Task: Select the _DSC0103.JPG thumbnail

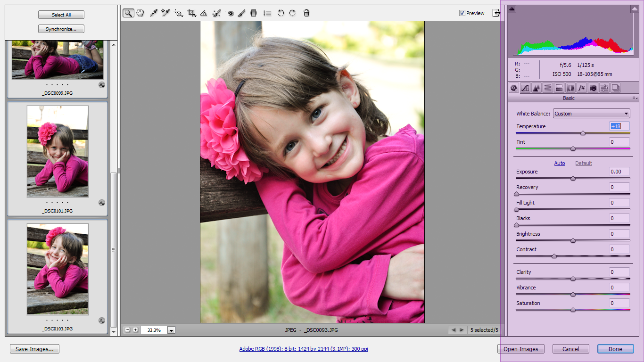Action: point(58,270)
